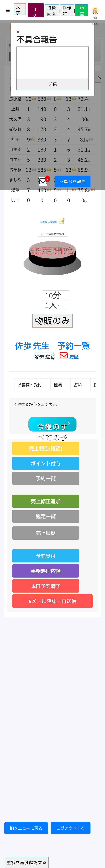This screenshot has height=868, width=105.
Task: Click the 送信 submit button
Action: (52, 84)
